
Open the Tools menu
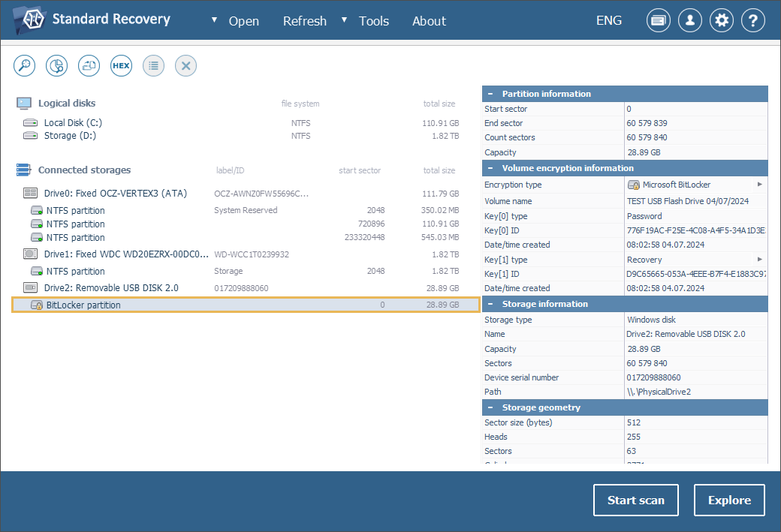point(373,21)
